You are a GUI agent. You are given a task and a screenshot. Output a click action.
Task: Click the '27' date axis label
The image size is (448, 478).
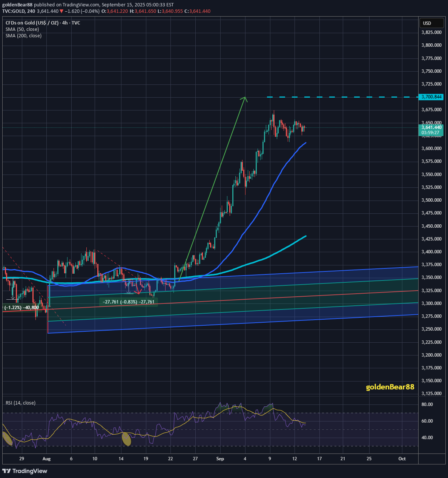pyautogui.click(x=195, y=459)
